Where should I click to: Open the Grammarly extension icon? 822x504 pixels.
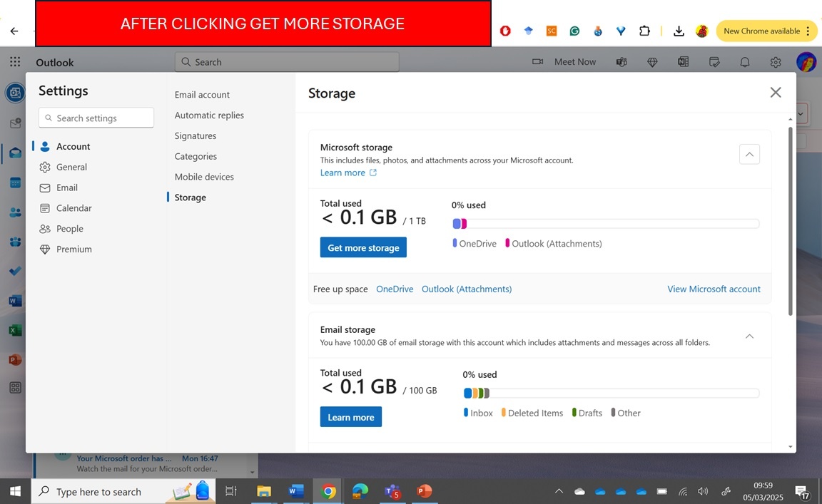574,31
